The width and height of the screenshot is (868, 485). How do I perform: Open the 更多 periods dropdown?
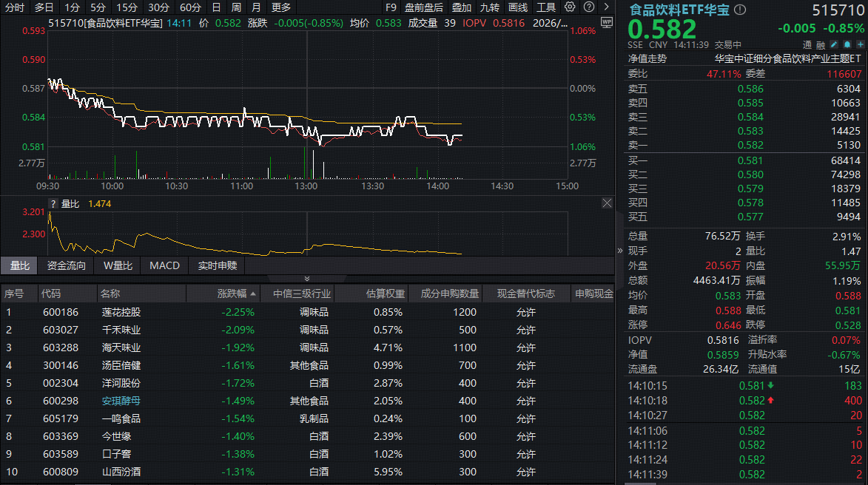281,7
